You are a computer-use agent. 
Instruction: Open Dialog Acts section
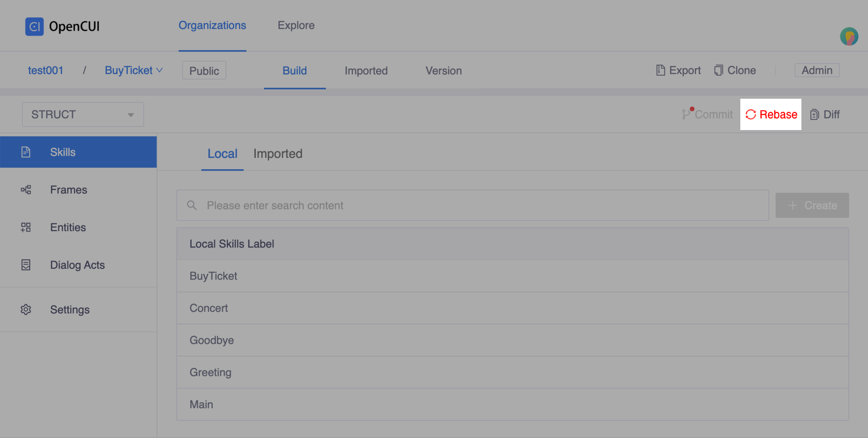pos(77,265)
